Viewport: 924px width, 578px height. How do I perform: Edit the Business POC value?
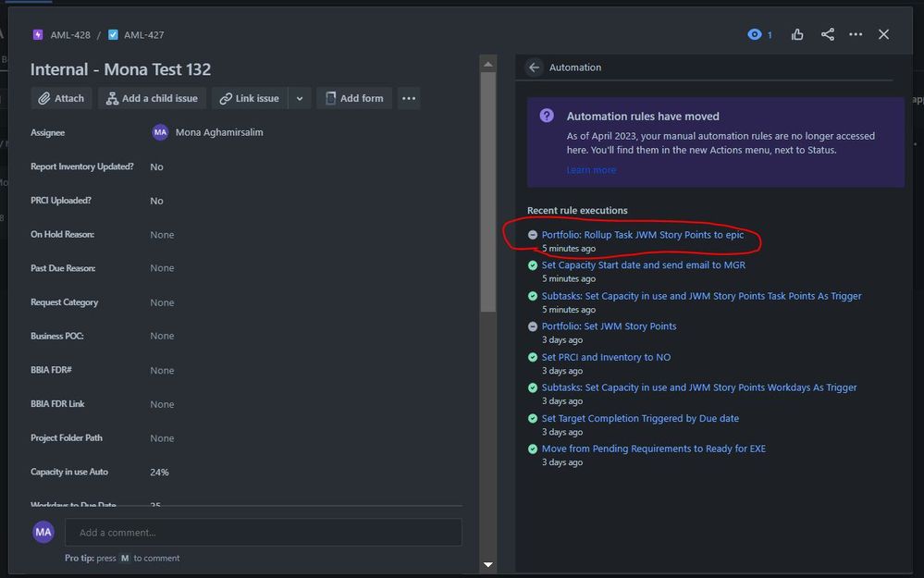point(162,336)
